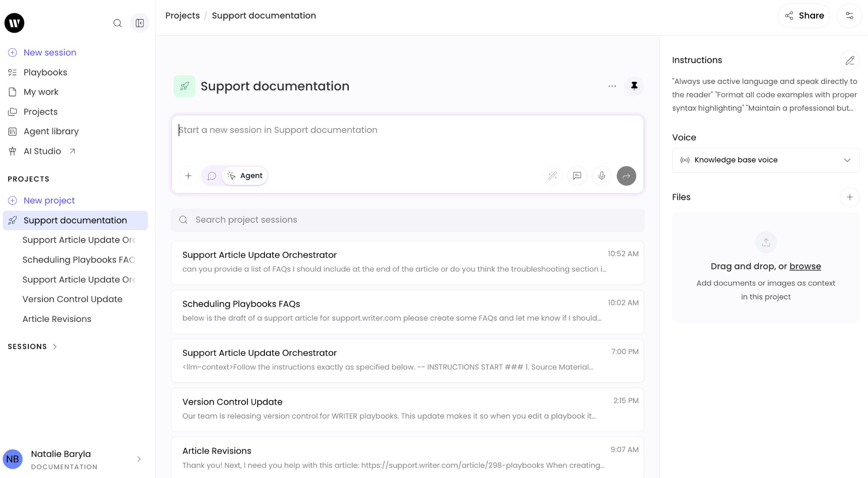
Task: Click the microphone icon in prompt box
Action: [x=601, y=176]
